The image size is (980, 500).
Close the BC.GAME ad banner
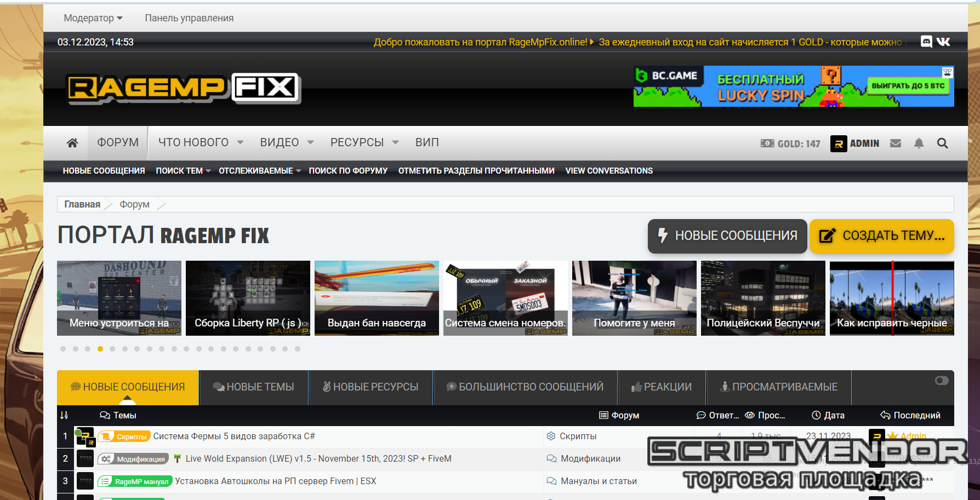(x=947, y=72)
